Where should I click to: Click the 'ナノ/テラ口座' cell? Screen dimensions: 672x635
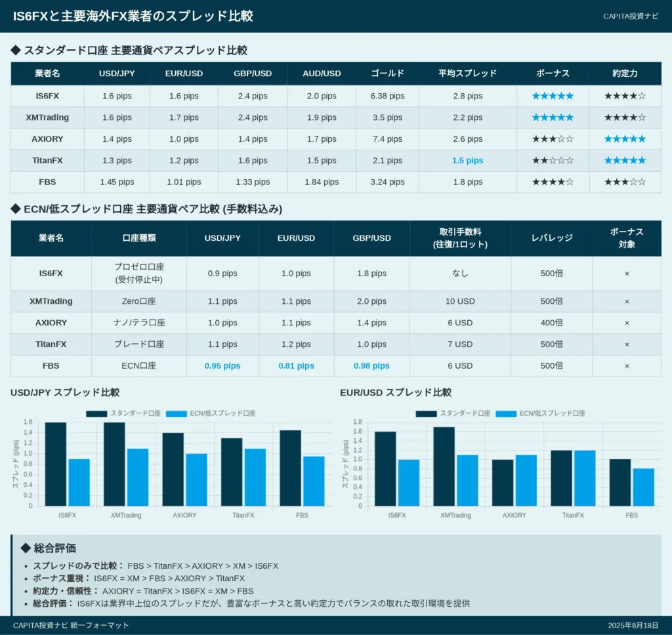(x=139, y=323)
